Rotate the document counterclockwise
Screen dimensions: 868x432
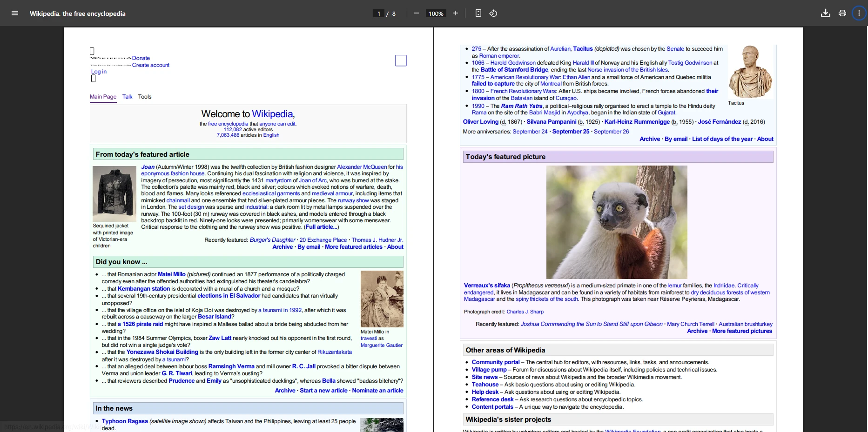click(x=493, y=13)
